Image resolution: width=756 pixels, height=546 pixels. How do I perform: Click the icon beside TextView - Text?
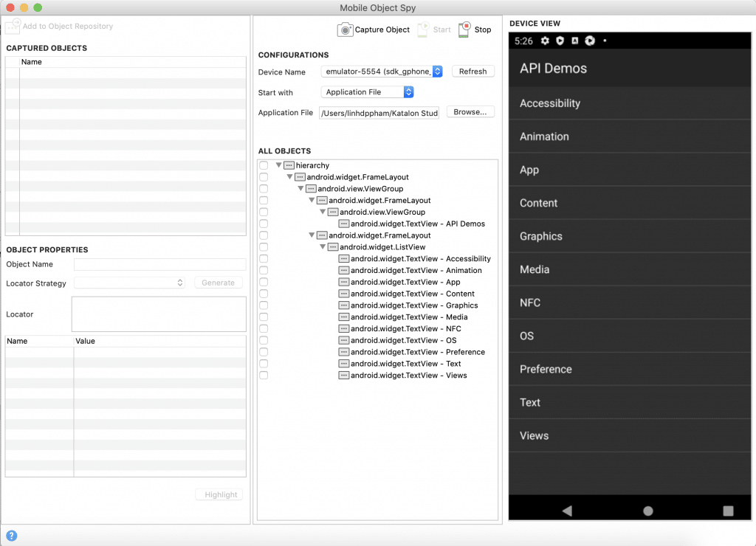click(x=344, y=364)
